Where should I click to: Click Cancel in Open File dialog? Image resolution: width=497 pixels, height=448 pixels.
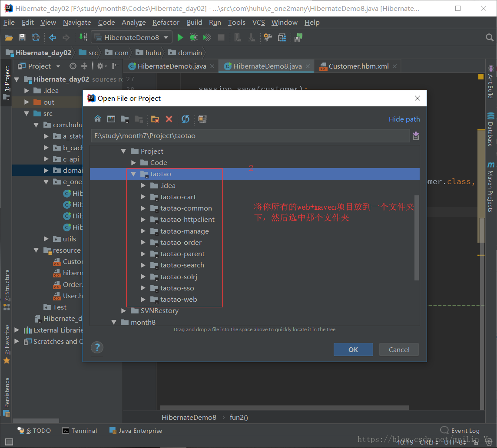399,349
